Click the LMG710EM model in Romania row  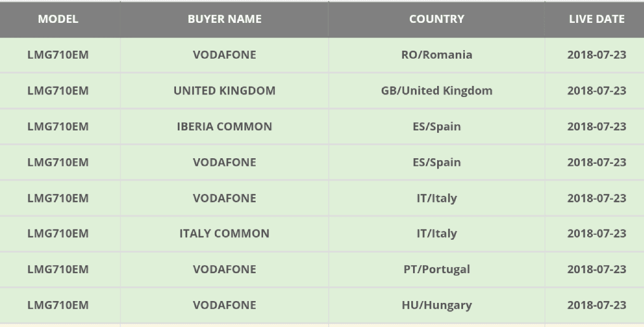point(58,54)
